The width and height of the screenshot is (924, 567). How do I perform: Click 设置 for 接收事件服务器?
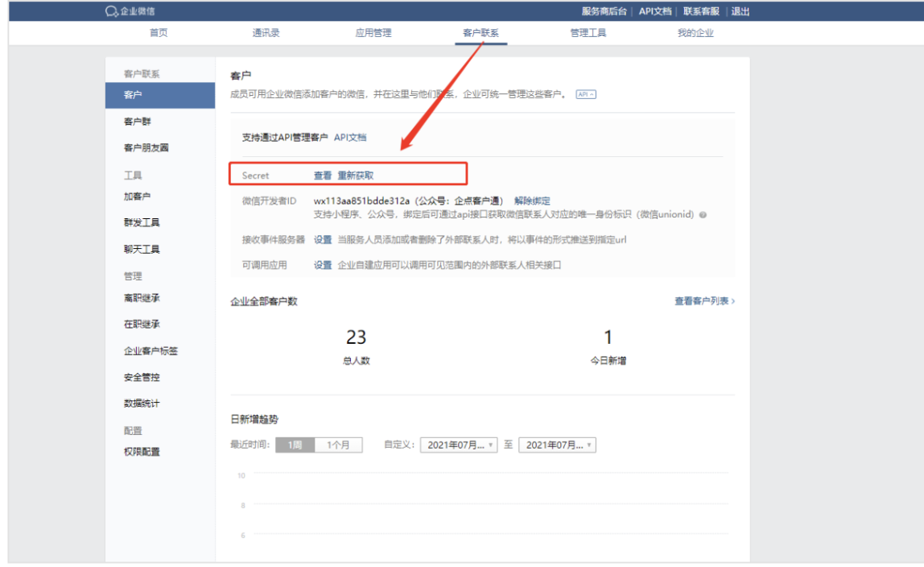coord(322,240)
